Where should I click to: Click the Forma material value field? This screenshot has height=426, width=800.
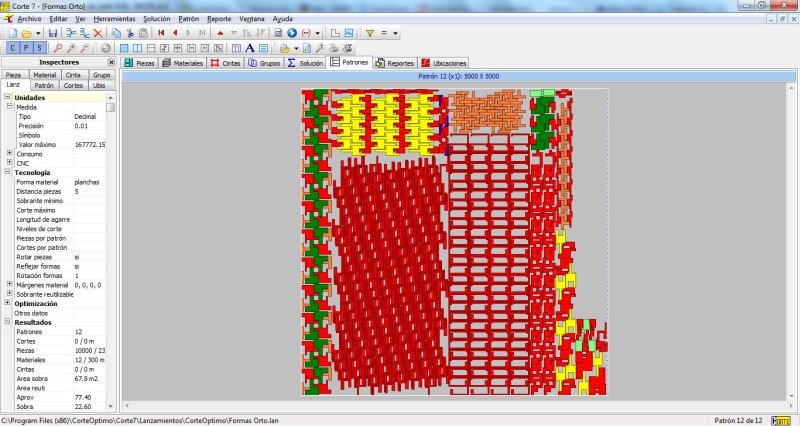pos(90,182)
